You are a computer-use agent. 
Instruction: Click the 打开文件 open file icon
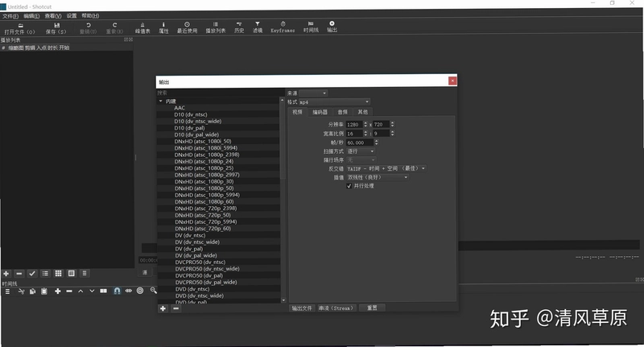point(19,28)
